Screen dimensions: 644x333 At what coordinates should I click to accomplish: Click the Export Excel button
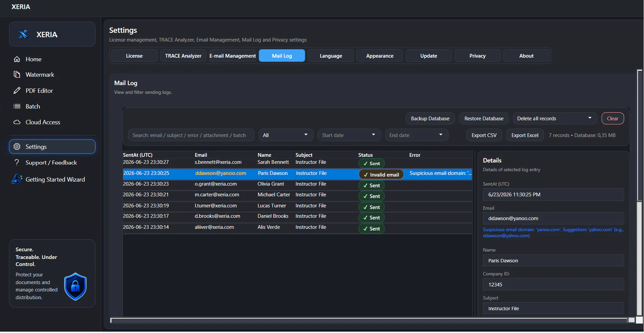tap(525, 135)
